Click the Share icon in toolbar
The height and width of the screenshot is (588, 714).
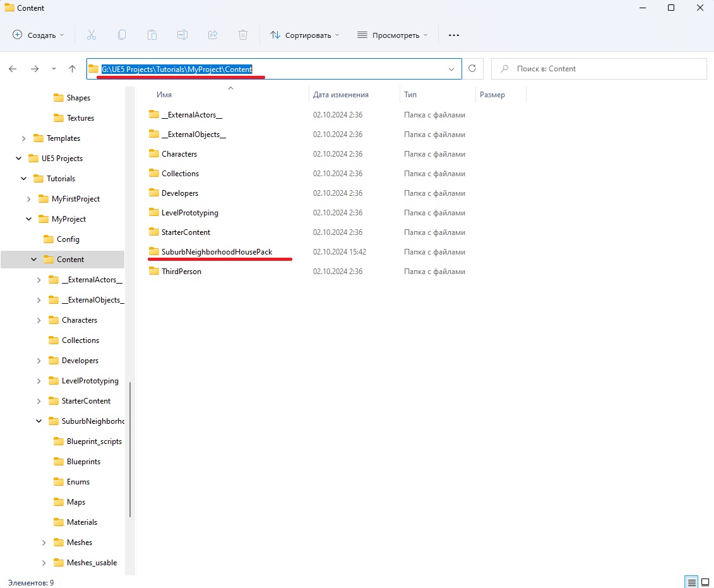[x=213, y=35]
